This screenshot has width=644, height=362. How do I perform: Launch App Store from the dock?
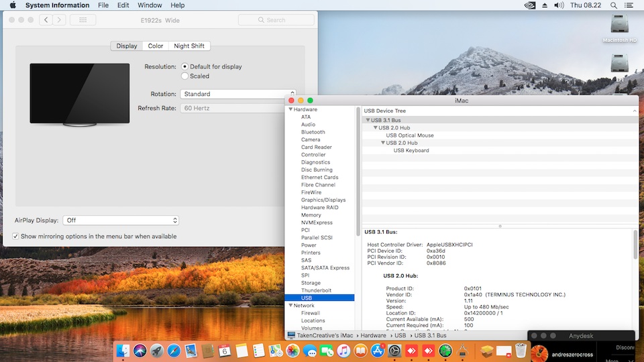click(x=377, y=351)
